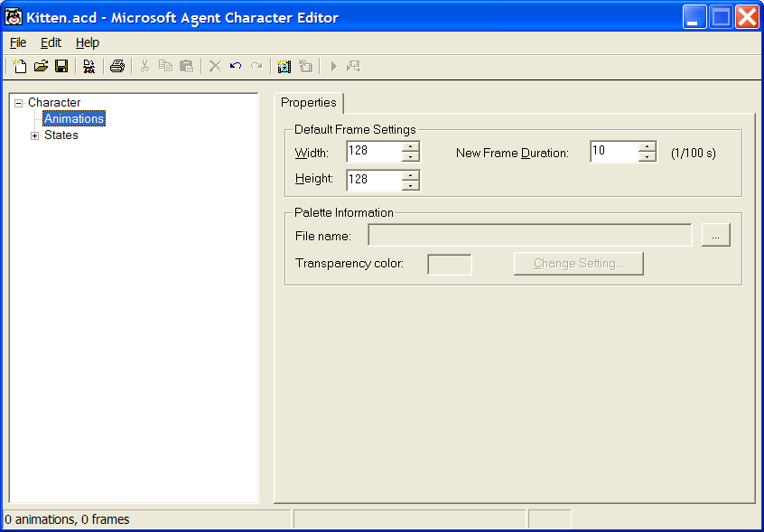
Task: Decrease Height with the down arrow
Action: coord(411,185)
